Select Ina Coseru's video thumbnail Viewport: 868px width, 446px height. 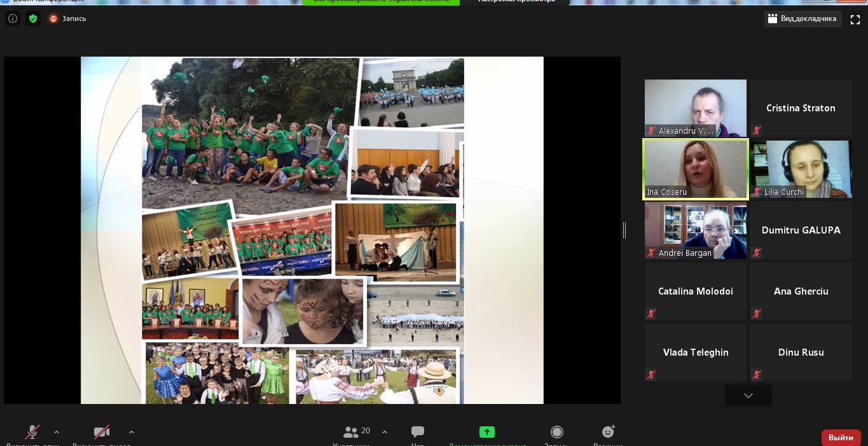tap(696, 169)
